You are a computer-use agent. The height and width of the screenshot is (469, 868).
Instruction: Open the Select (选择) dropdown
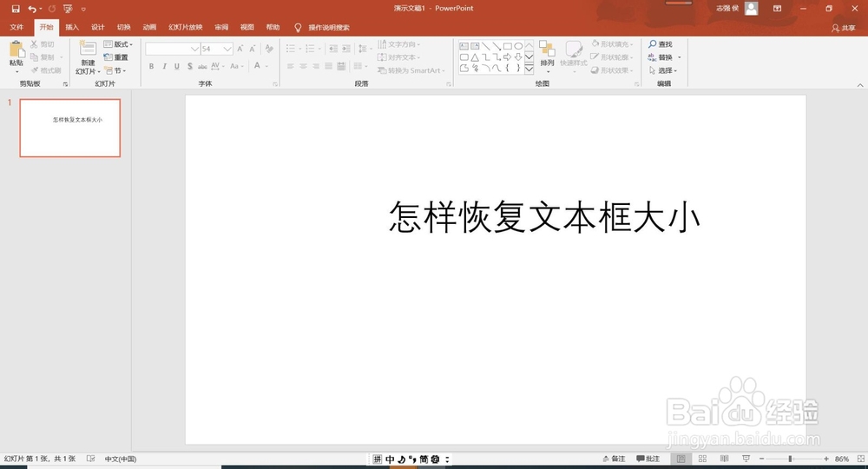coord(662,70)
